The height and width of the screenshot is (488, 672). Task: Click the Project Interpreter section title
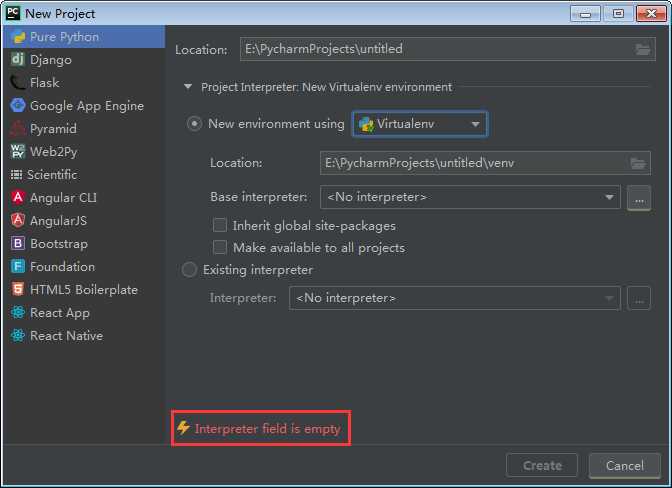click(x=326, y=87)
